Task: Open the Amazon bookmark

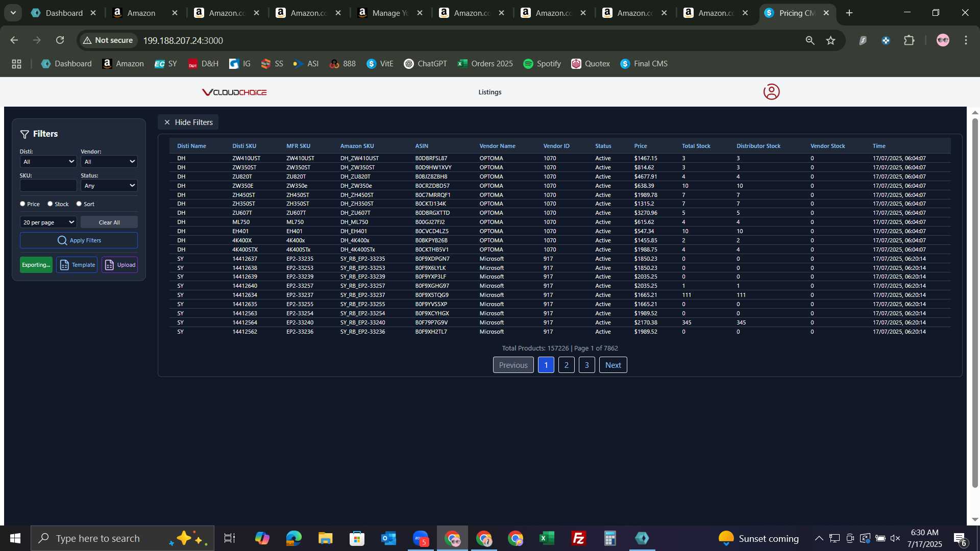Action: (123, 64)
